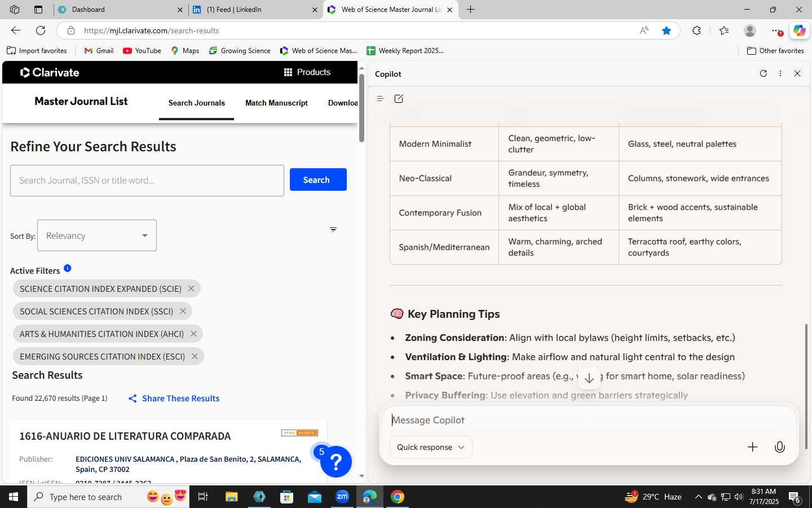812x508 pixels.
Task: Open the Other favorites folder
Action: click(x=775, y=51)
